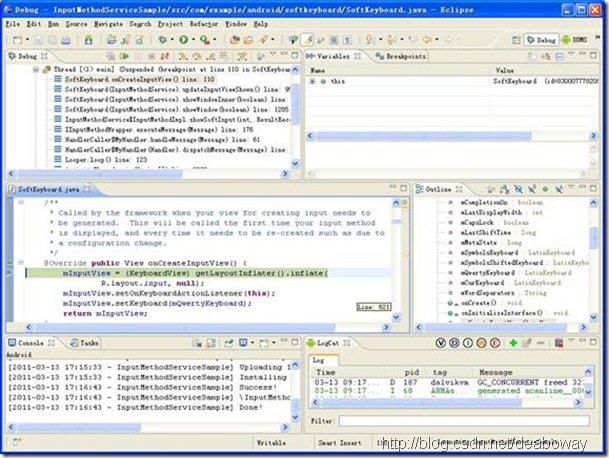This screenshot has width=609, height=458.
Task: Click the Message column header in LogCat
Action: point(496,372)
